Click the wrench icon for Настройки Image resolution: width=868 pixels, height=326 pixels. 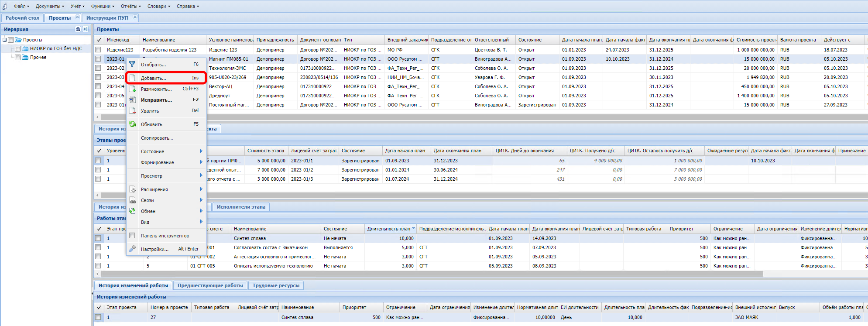(x=132, y=249)
